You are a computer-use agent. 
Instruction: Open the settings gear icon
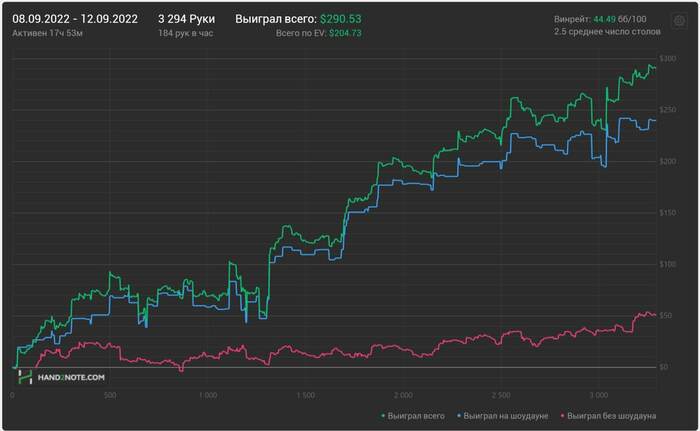(x=679, y=21)
